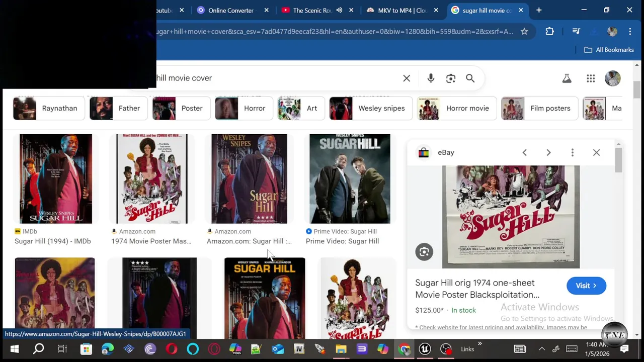Select the Wesley snipes filter chip
Viewport: 644px width, 362px height.
371,108
